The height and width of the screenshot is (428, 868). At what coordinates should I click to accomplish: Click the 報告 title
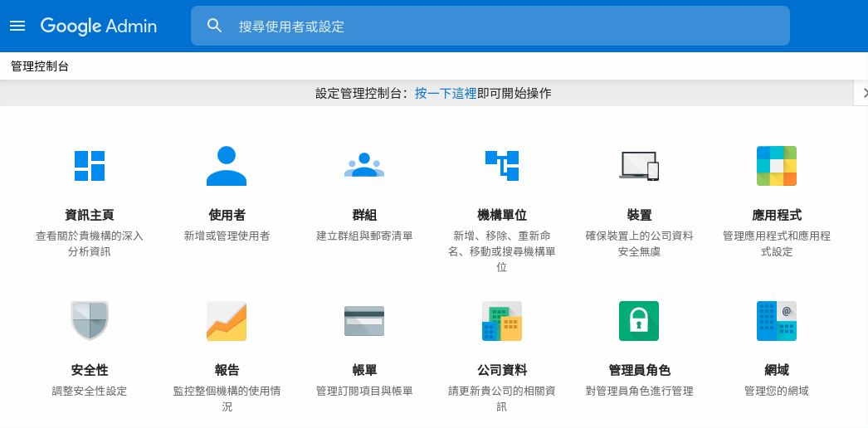[x=227, y=370]
